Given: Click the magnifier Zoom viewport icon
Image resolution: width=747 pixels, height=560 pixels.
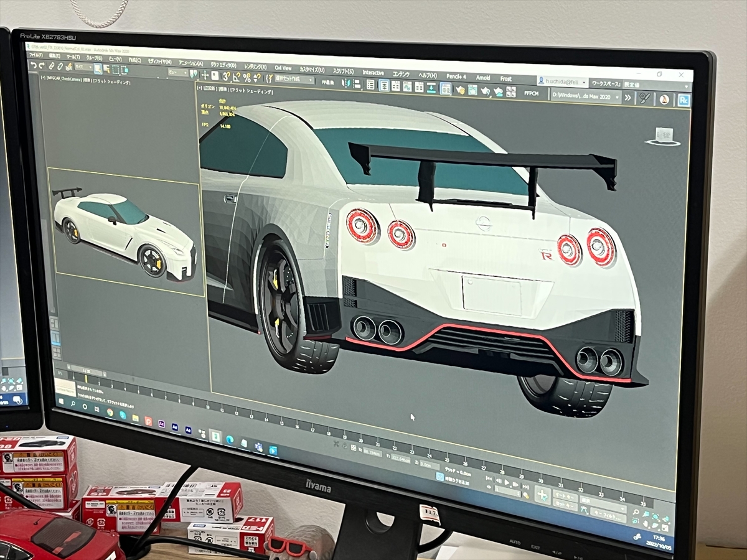Looking at the screenshot, I should point(636,512).
